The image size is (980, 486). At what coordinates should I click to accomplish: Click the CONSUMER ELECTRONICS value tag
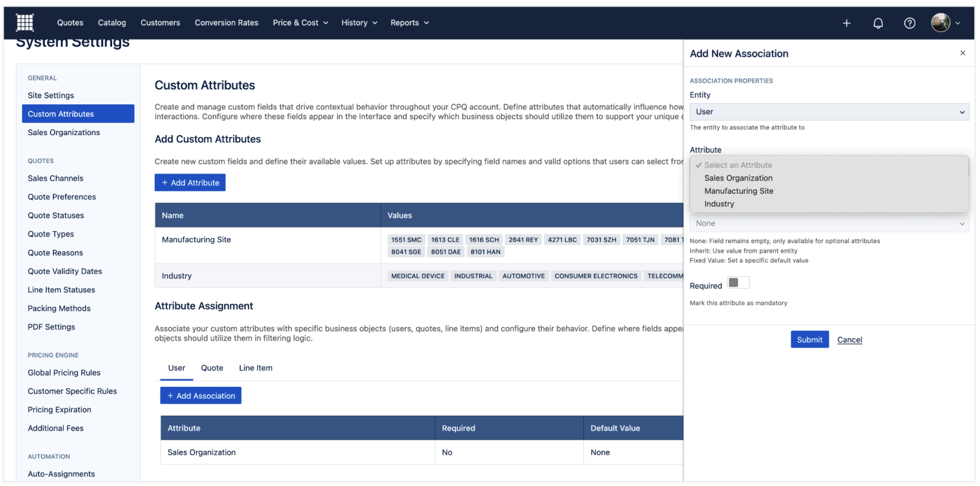coord(596,276)
